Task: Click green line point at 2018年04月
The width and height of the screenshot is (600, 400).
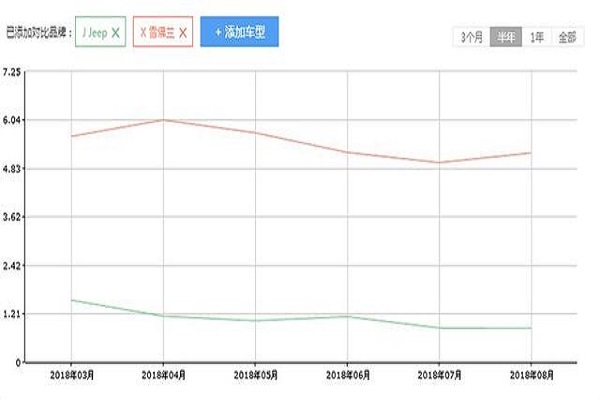Action: [x=163, y=316]
